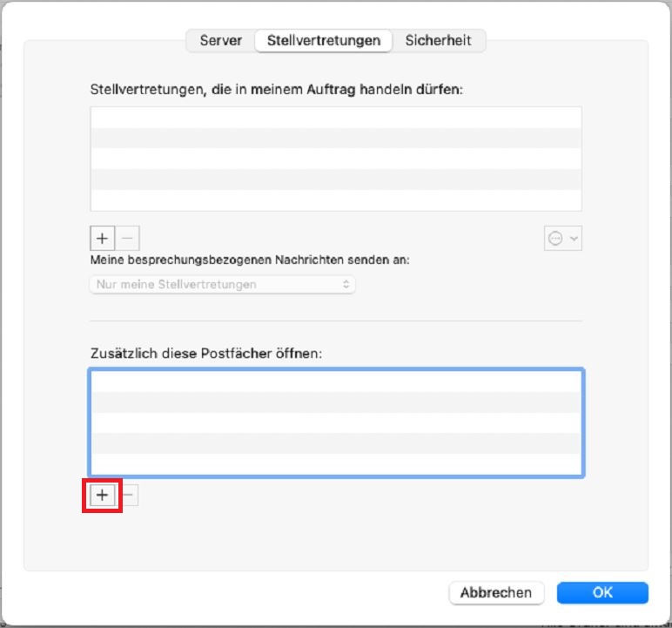Switch to the Server tab
The image size is (672, 628).
[x=220, y=41]
